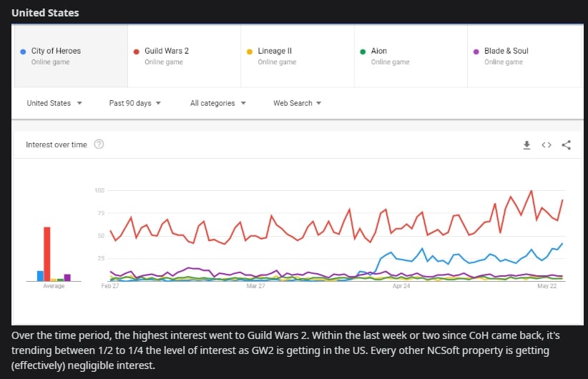Select the Lineage II search term

pos(298,56)
